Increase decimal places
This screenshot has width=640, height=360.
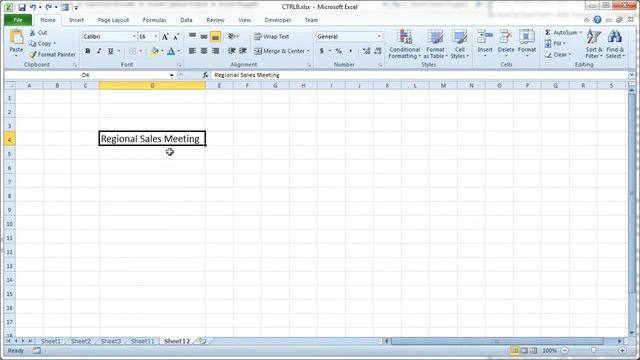pos(366,51)
